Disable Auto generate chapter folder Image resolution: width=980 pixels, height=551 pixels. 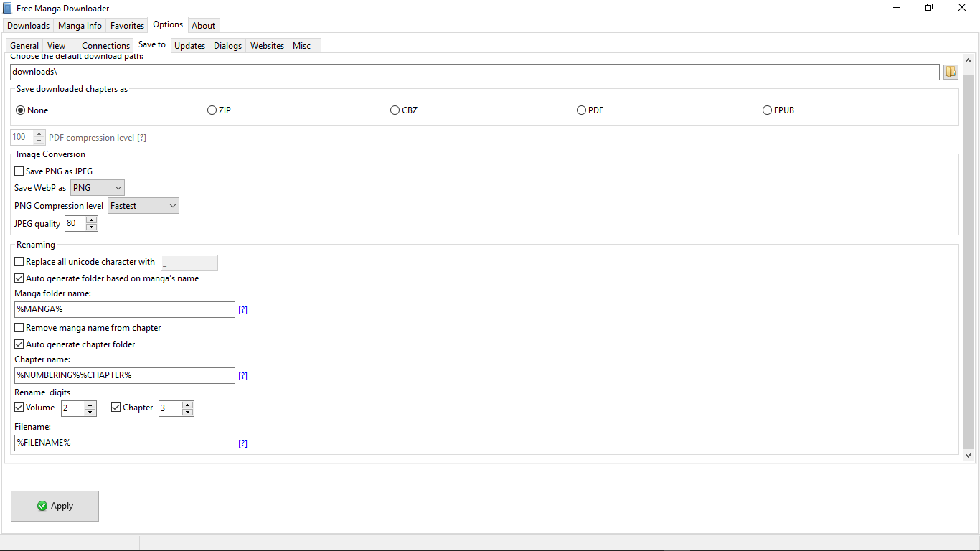tap(19, 344)
